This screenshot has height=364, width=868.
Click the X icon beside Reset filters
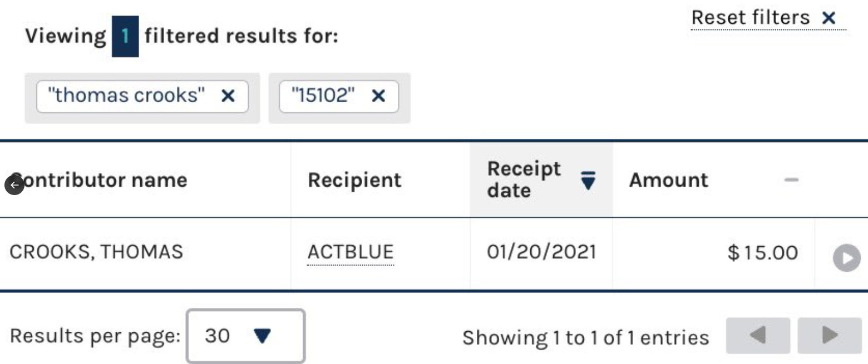click(828, 18)
